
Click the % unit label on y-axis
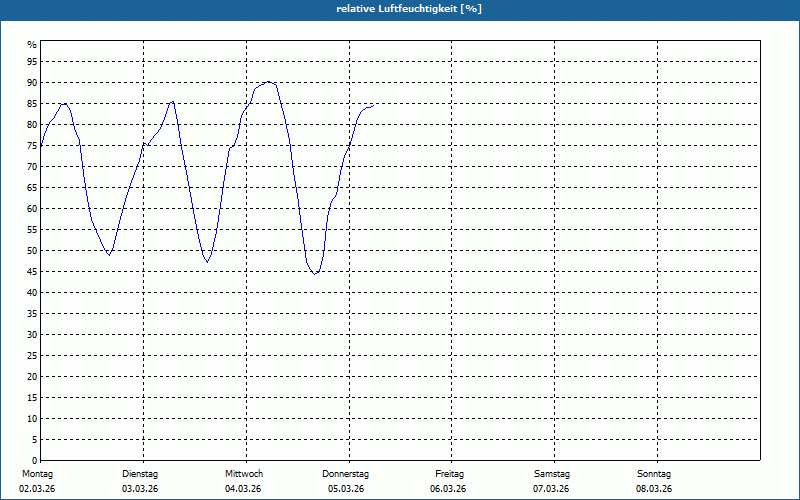[32, 45]
